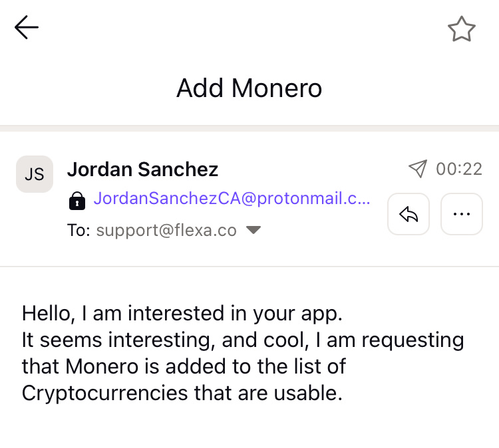This screenshot has height=448, width=499.
Task: Tap the Add Monero subject title
Action: [249, 88]
